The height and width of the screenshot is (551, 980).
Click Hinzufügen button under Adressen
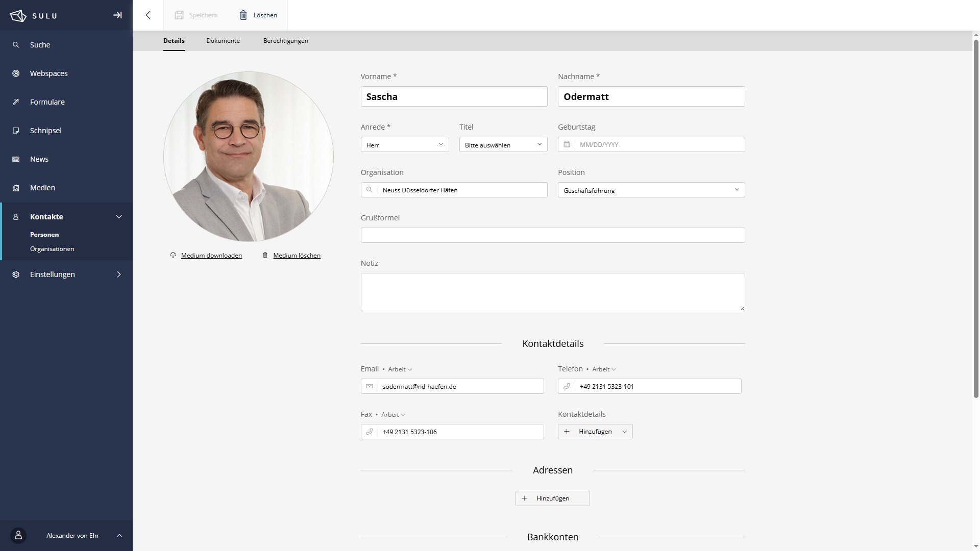(552, 498)
